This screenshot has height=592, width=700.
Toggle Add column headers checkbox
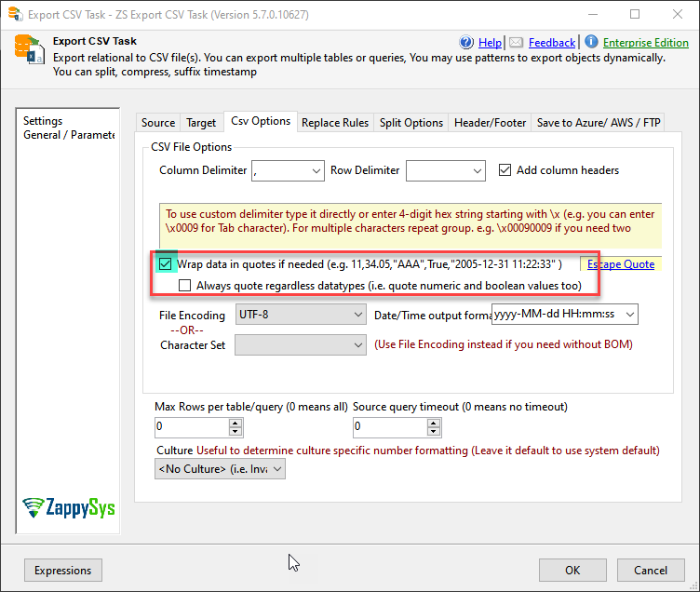tap(505, 170)
